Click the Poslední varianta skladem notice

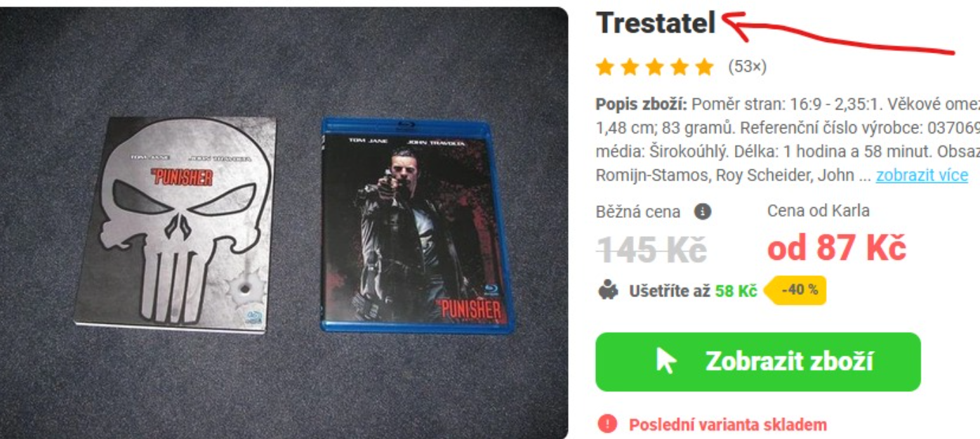coord(727,424)
